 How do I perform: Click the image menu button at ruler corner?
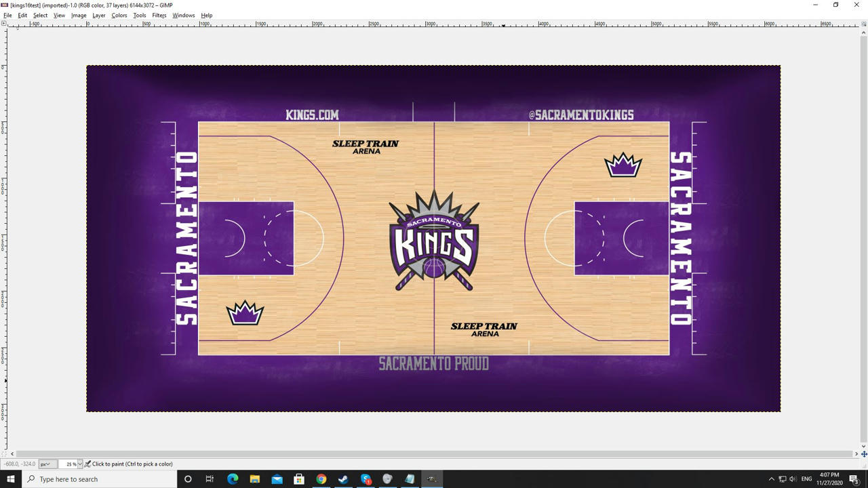(4, 24)
